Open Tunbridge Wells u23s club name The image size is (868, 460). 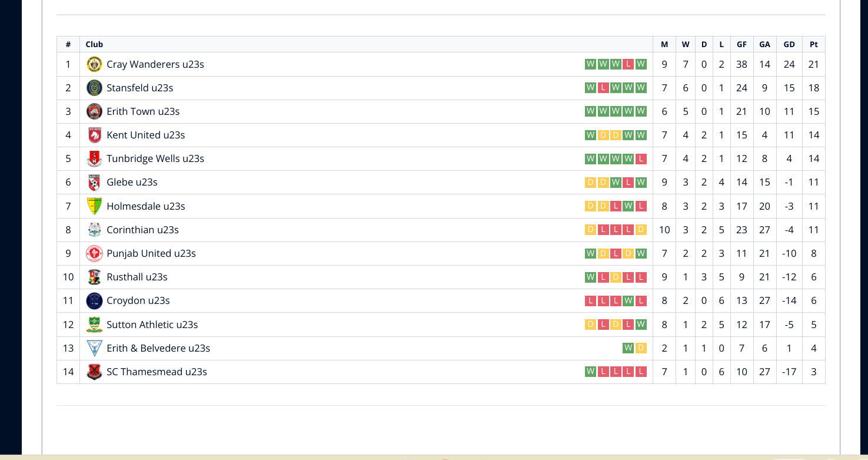click(x=155, y=158)
